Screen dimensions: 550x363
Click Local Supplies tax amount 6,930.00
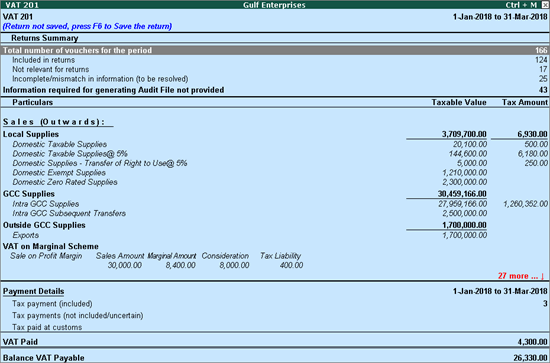[x=532, y=134]
